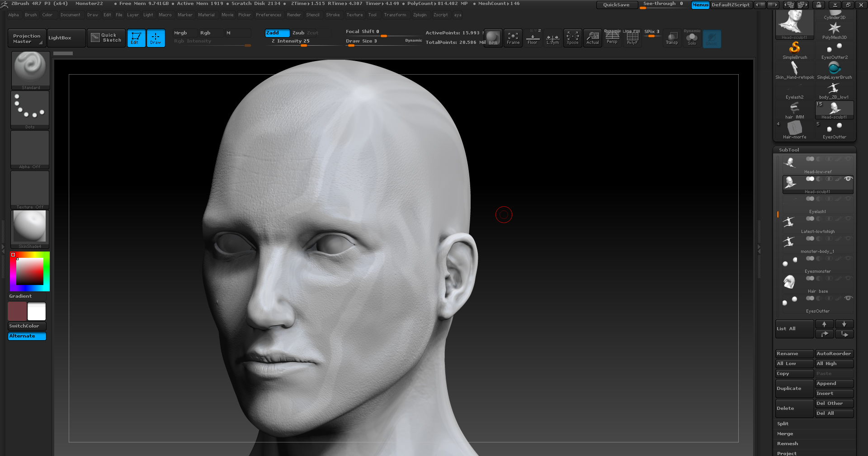Open the Texture Off picker
868x456 pixels.
click(30, 190)
